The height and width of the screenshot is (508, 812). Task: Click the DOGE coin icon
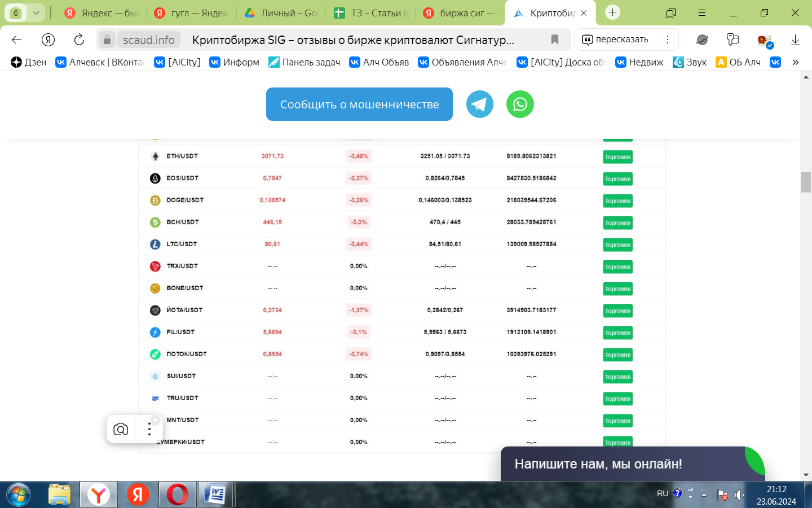click(155, 200)
